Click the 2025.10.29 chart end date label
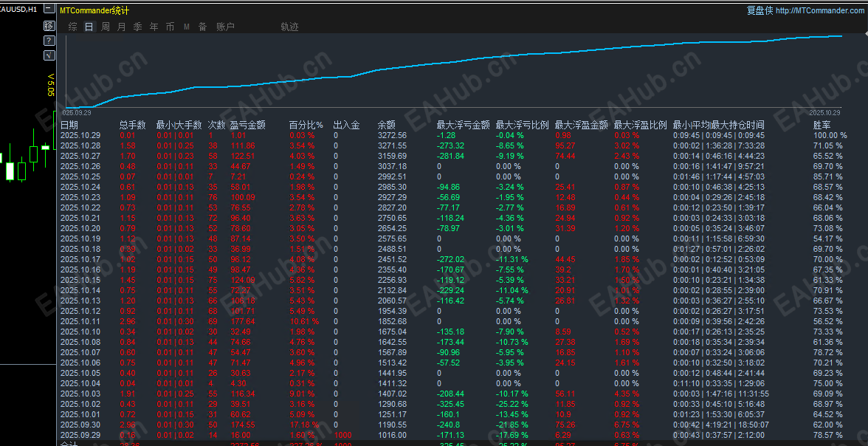Viewport: 868px width, 446px height. (825, 112)
